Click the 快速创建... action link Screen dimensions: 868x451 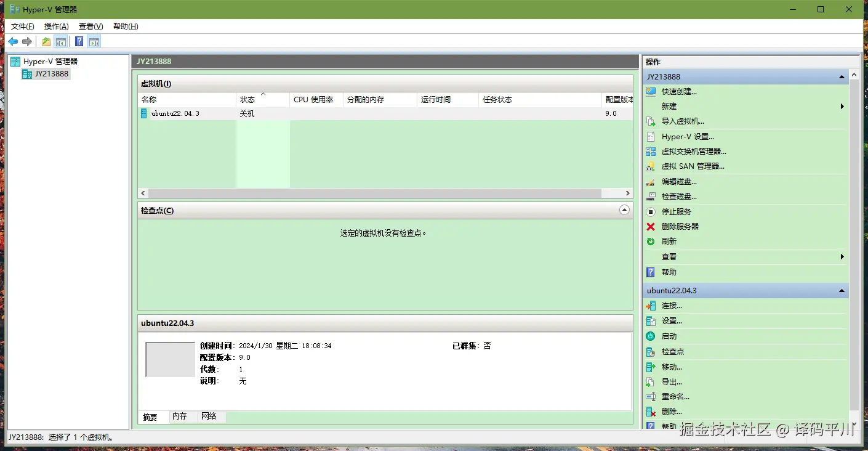click(679, 91)
